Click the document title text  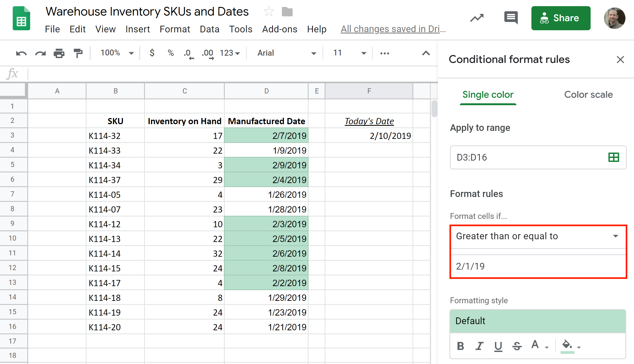pyautogui.click(x=147, y=12)
